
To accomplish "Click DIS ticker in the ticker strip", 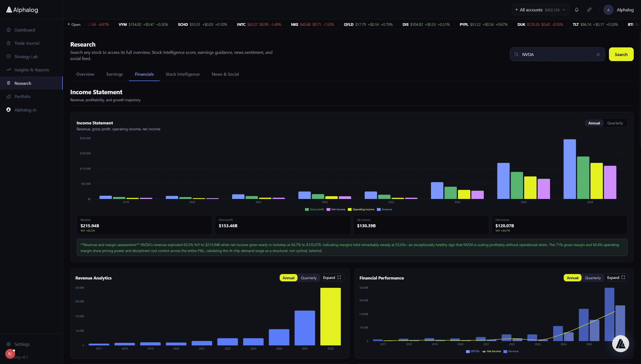I will (426, 24).
